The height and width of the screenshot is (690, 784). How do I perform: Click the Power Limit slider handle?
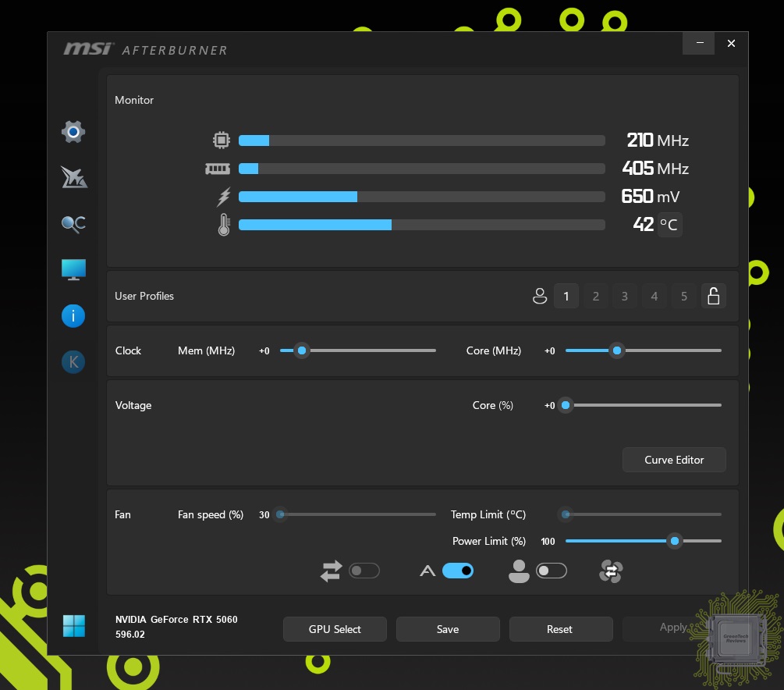tap(674, 541)
